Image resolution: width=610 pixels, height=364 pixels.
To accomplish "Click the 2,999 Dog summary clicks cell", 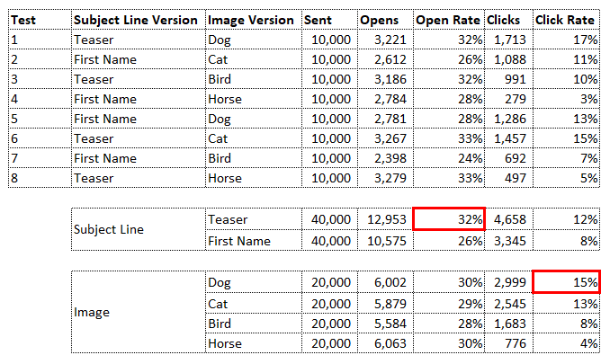I will point(509,282).
